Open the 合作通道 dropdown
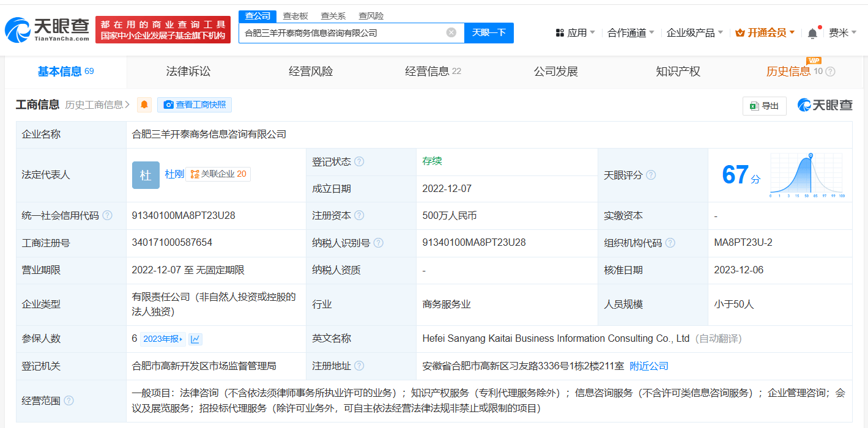This screenshot has width=868, height=428. [631, 32]
